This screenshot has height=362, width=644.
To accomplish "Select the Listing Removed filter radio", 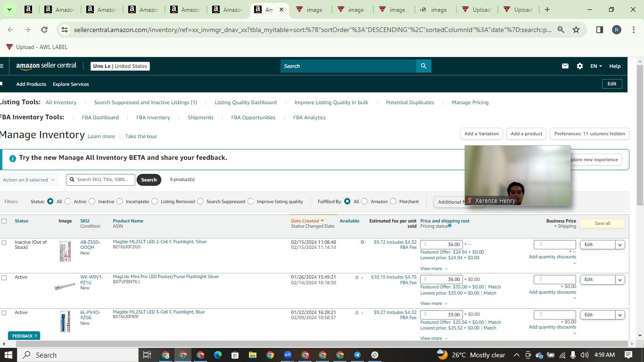I will tap(155, 201).
